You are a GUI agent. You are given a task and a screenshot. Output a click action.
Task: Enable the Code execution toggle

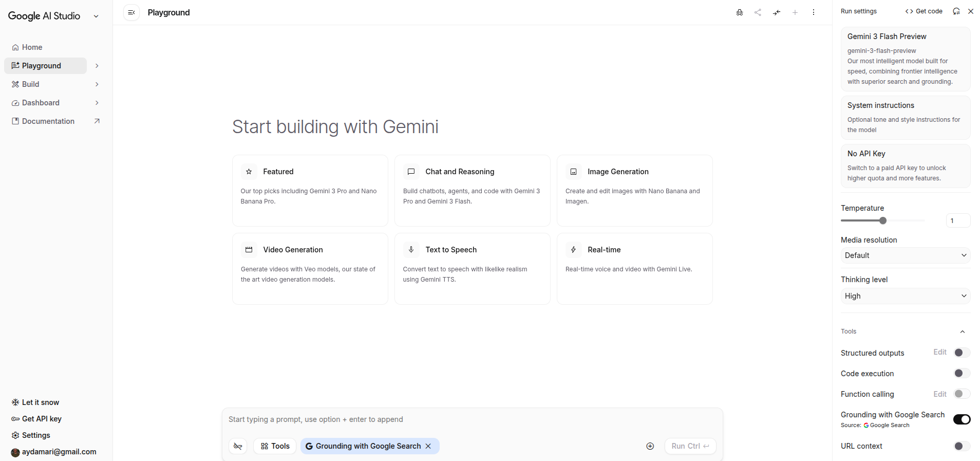[962, 373]
